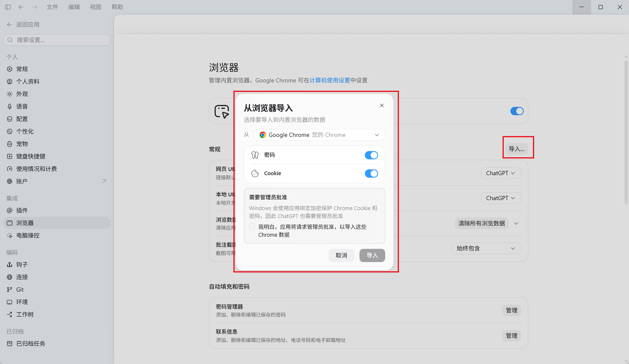Click the grey 导入 confirm button
Image resolution: width=629 pixels, height=364 pixels.
pyautogui.click(x=372, y=255)
